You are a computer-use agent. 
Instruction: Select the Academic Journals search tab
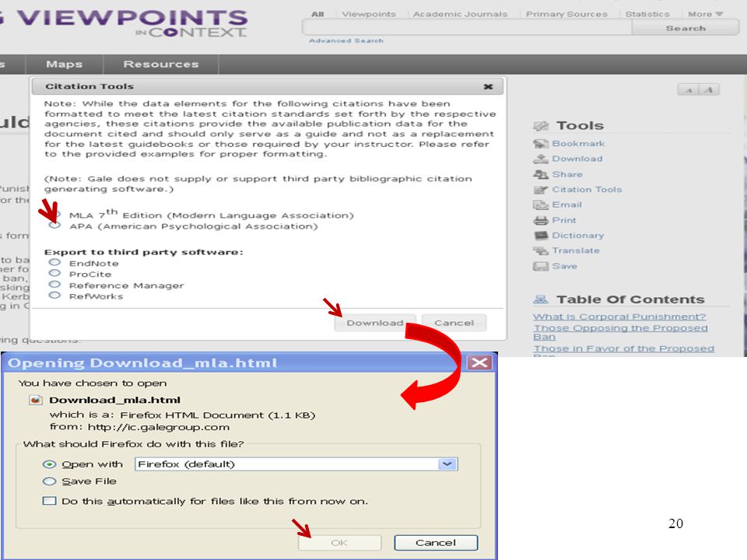pos(460,14)
